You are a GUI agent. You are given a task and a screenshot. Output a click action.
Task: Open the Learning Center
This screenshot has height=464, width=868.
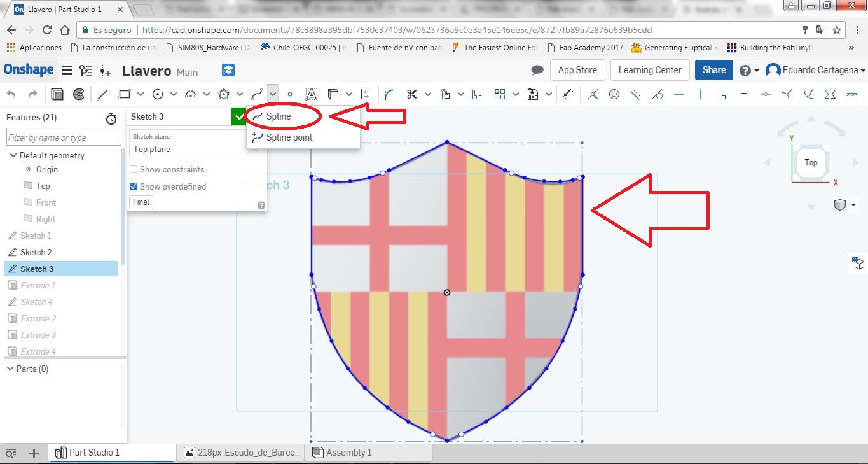650,70
